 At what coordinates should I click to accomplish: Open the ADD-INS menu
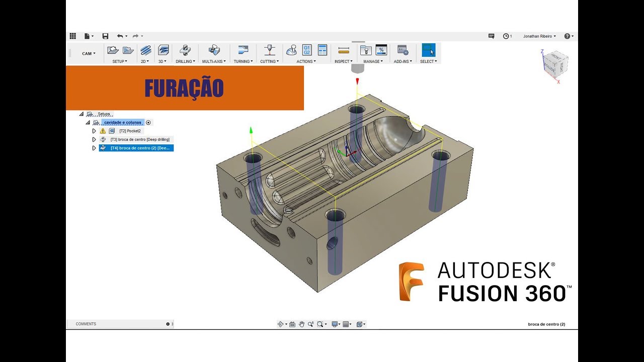(x=403, y=61)
